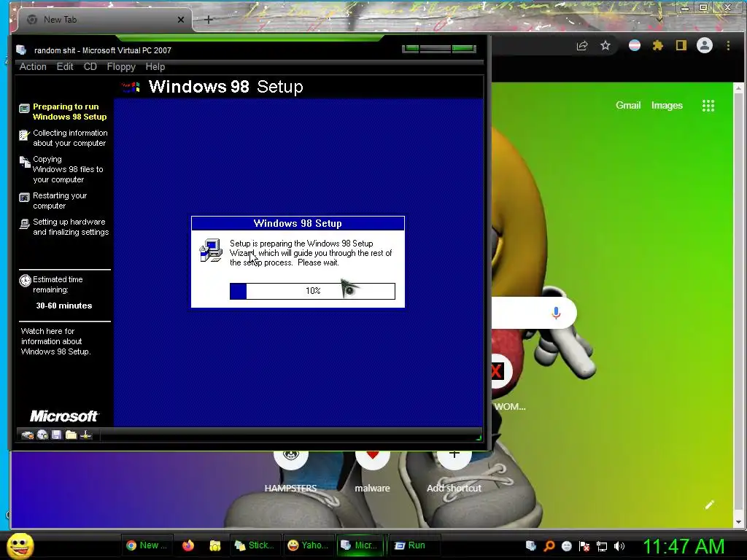Click the flag with red X tray icon
This screenshot has width=747, height=560.
pyautogui.click(x=584, y=546)
